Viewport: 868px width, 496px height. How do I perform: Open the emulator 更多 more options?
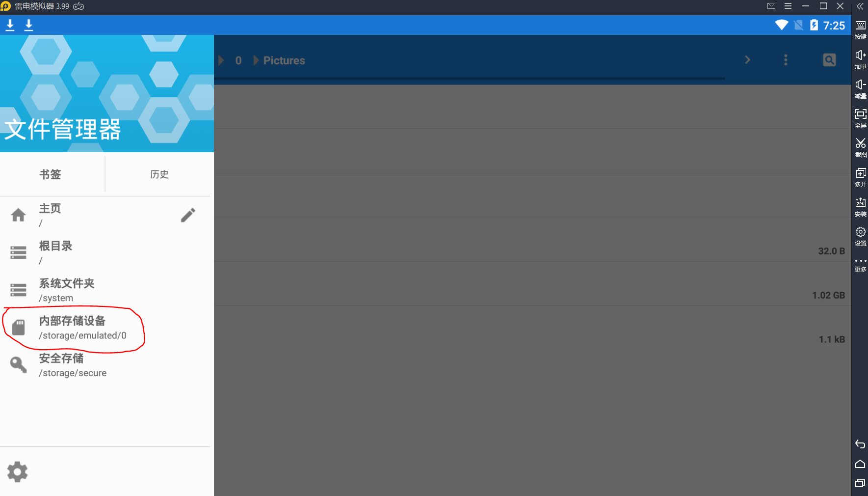(x=860, y=264)
